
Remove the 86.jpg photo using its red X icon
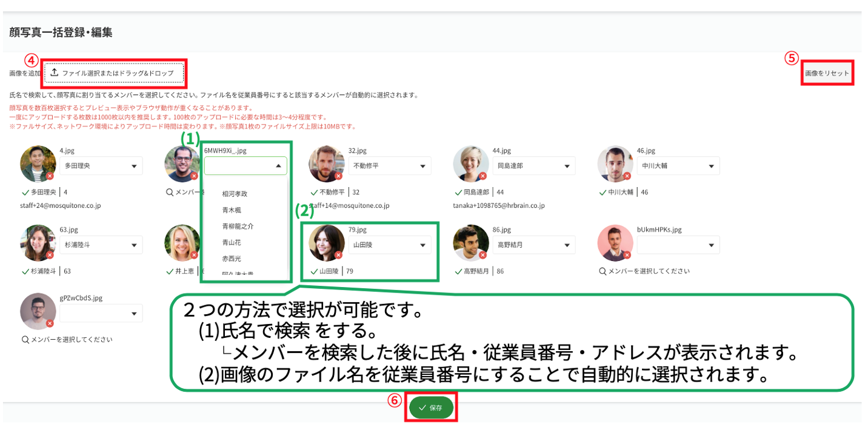(x=482, y=255)
